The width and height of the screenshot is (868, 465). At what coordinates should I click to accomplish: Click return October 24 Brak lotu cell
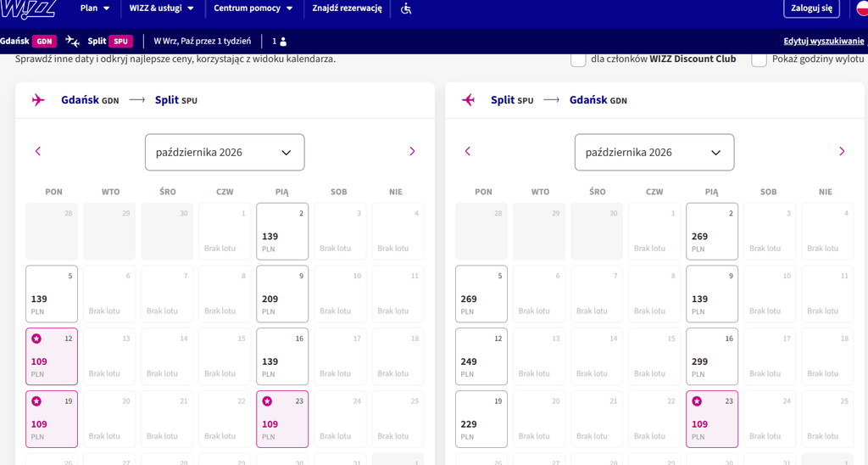point(770,419)
